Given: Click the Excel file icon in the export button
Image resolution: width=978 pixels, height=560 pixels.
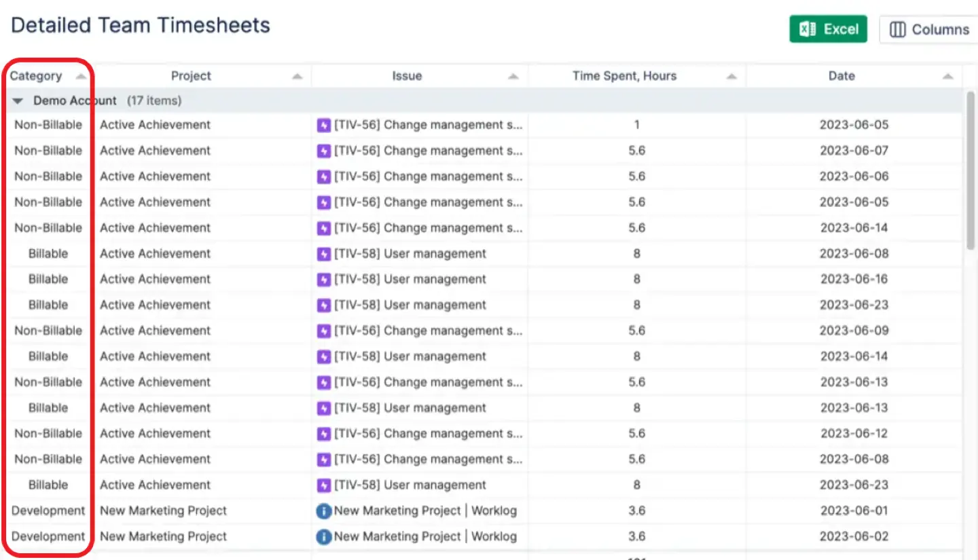Looking at the screenshot, I should pos(808,29).
